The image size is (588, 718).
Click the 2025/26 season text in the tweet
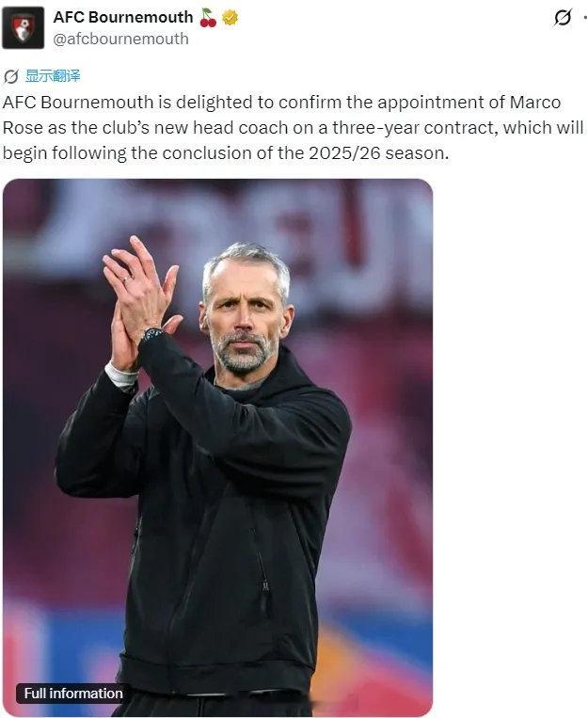(x=379, y=153)
